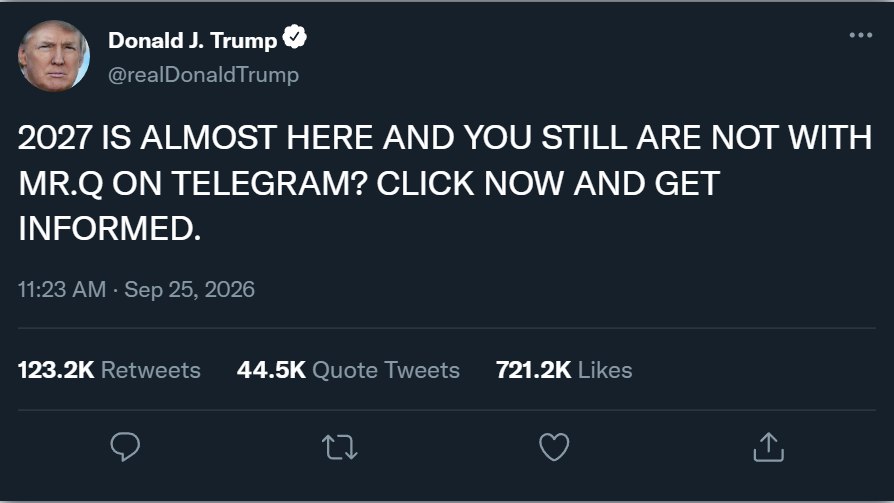View the 721.2K like count
Screen dimensions: 894x503
pyautogui.click(x=533, y=370)
